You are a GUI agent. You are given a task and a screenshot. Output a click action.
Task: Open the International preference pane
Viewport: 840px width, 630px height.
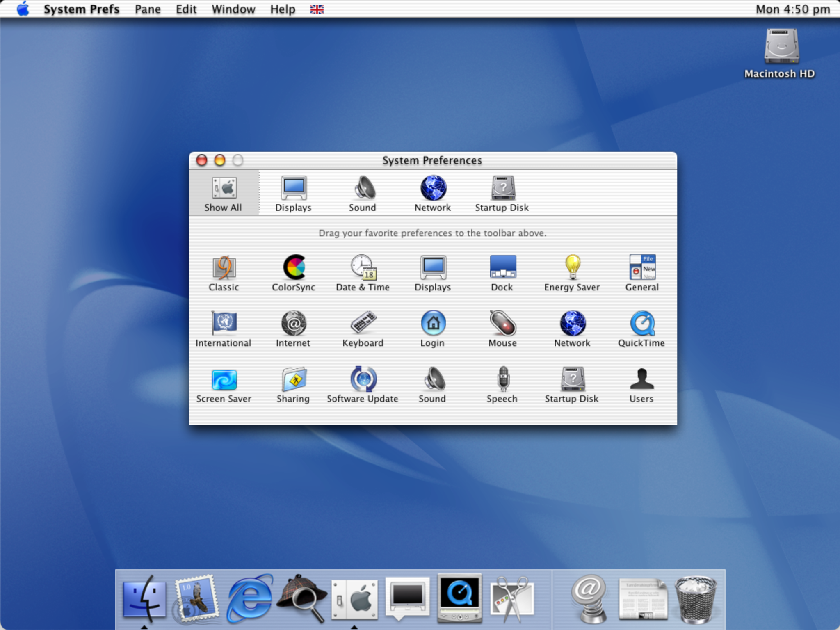pyautogui.click(x=224, y=329)
